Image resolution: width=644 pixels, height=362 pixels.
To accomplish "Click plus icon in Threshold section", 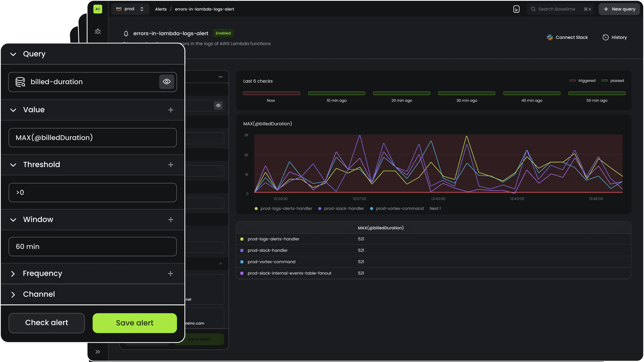I will 171,165.
